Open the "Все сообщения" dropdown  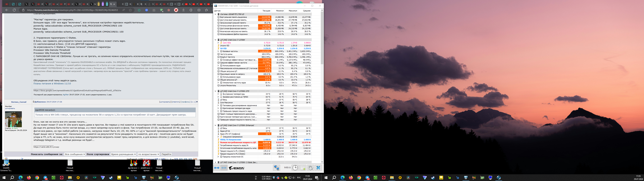click(x=75, y=154)
